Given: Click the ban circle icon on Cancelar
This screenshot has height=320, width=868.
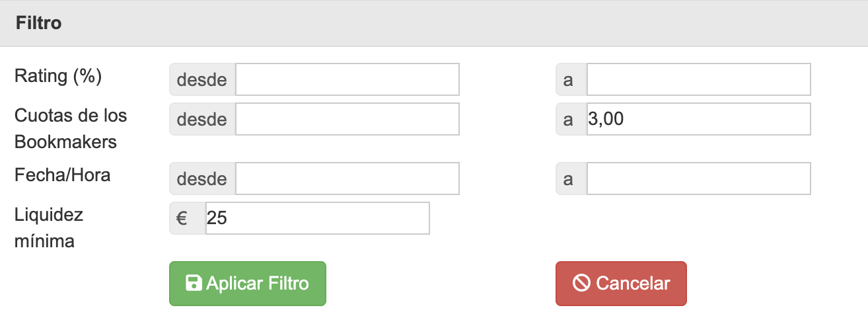Looking at the screenshot, I should 581,284.
